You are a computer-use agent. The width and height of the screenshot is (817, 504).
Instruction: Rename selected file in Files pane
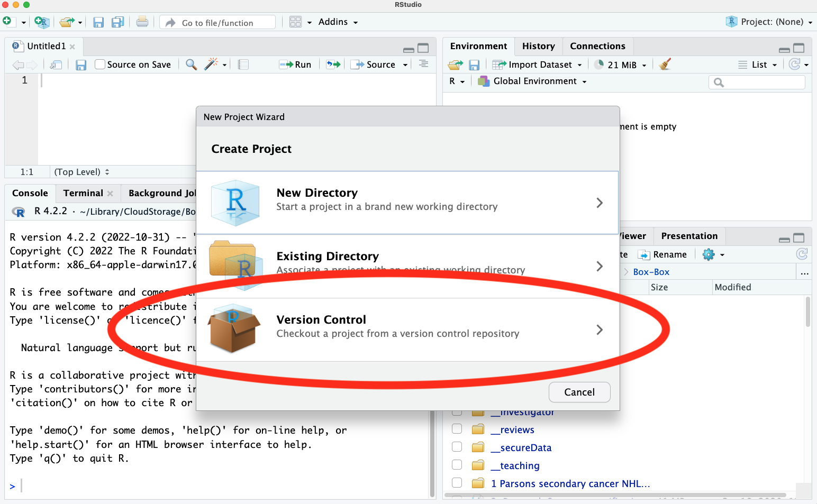point(662,254)
